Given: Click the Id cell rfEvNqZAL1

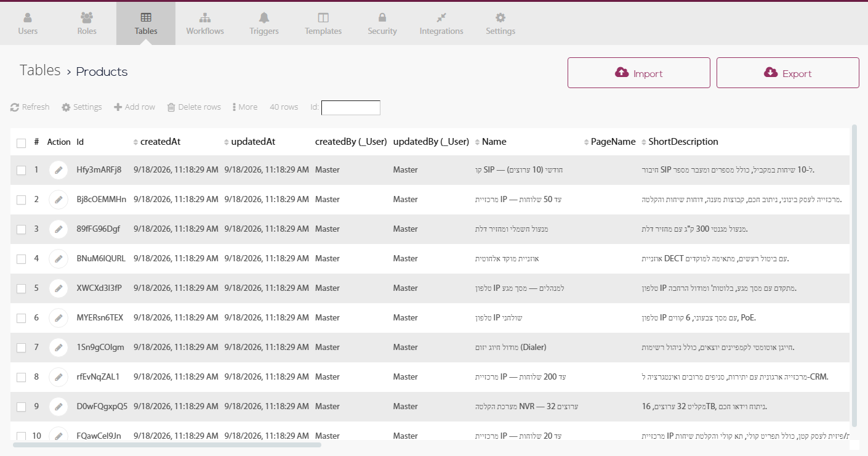Looking at the screenshot, I should click(x=98, y=377).
